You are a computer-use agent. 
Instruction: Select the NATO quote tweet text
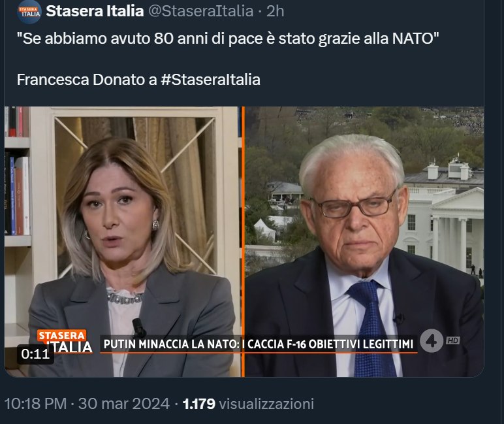click(x=228, y=39)
